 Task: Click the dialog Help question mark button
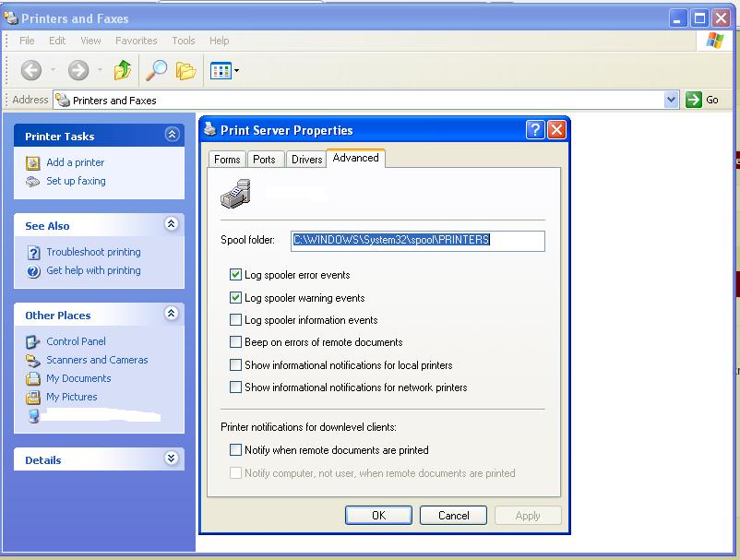coord(535,129)
